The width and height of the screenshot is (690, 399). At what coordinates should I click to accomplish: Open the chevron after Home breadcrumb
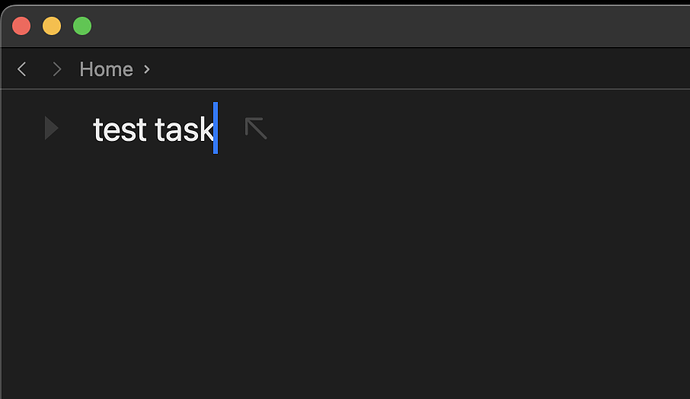(147, 70)
